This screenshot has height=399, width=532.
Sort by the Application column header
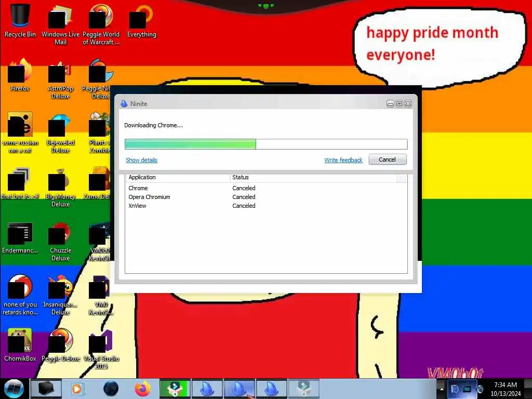pyautogui.click(x=178, y=178)
